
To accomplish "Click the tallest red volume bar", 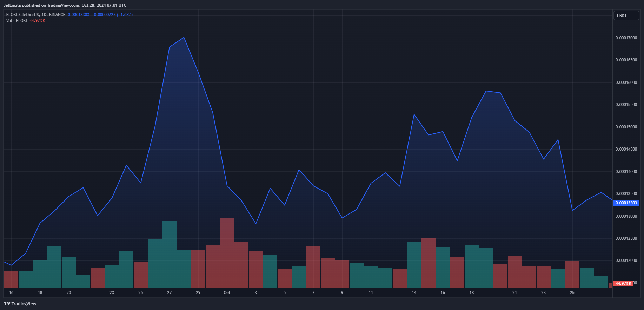I will point(227,253).
